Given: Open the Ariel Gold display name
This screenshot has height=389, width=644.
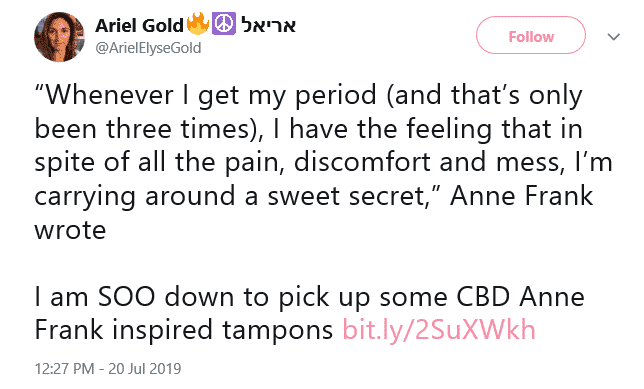Looking at the screenshot, I should (139, 25).
